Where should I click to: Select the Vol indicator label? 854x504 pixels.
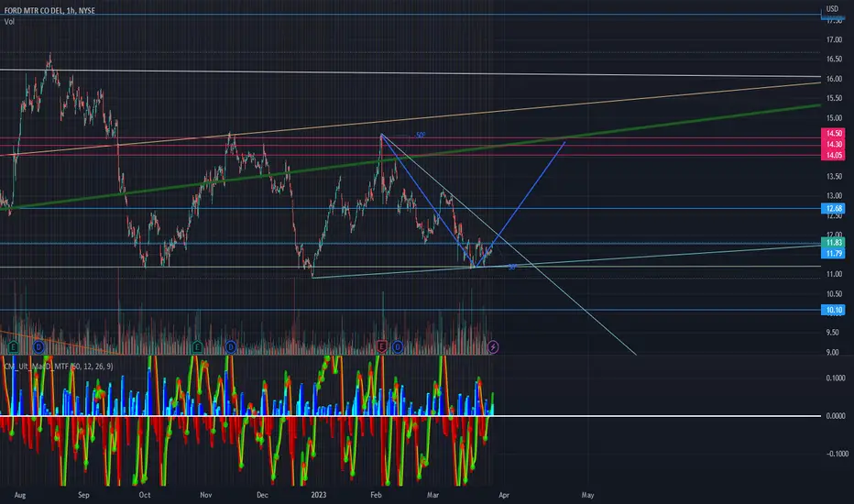(9, 22)
